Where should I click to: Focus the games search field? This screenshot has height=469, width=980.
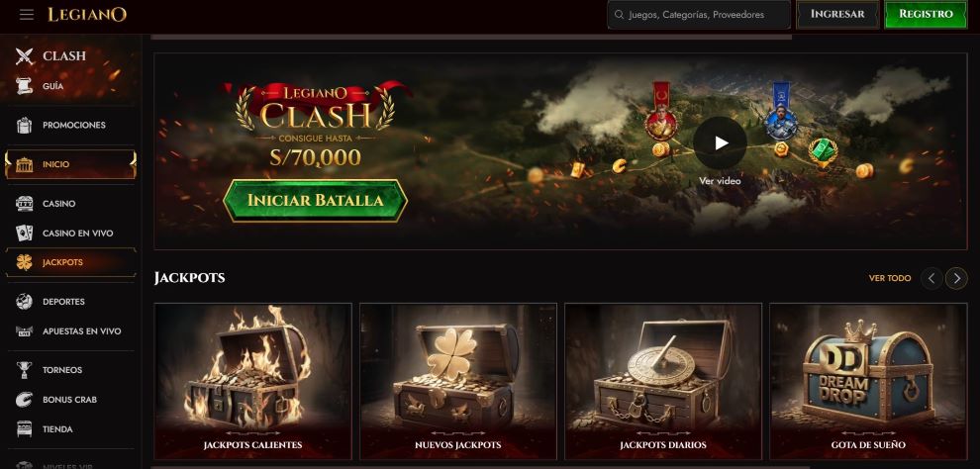point(699,15)
